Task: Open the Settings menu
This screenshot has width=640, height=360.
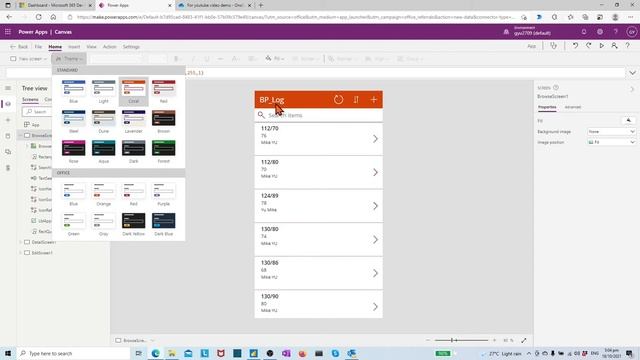Action: pos(131,47)
